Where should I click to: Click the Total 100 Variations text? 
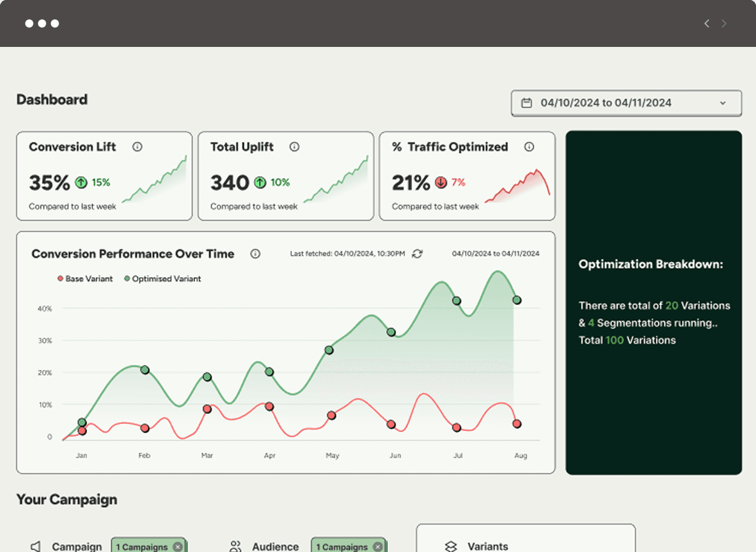[627, 340]
